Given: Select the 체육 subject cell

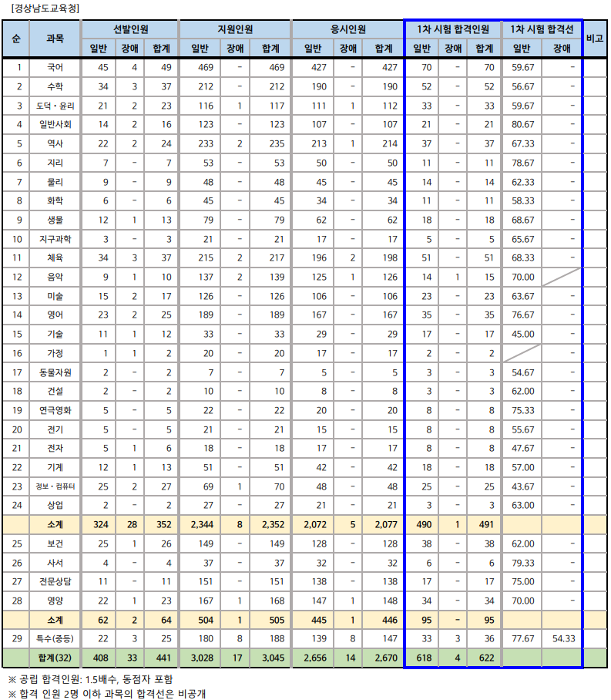Looking at the screenshot, I should 55,258.
